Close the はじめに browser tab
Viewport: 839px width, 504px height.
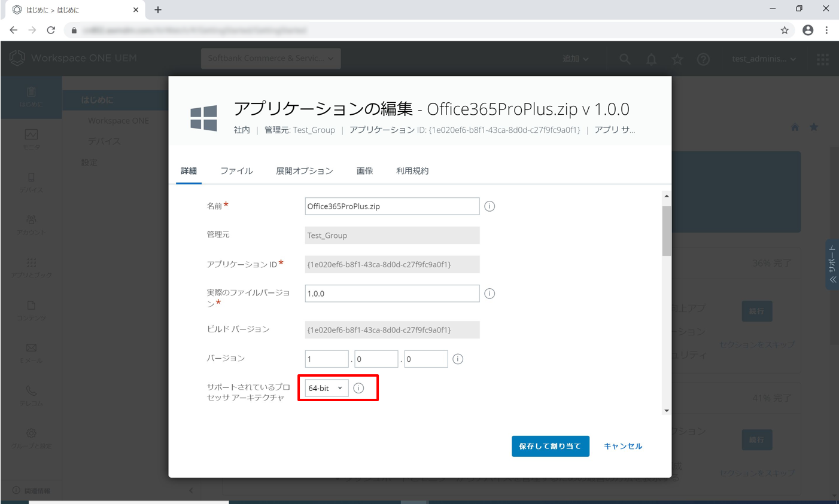point(136,10)
